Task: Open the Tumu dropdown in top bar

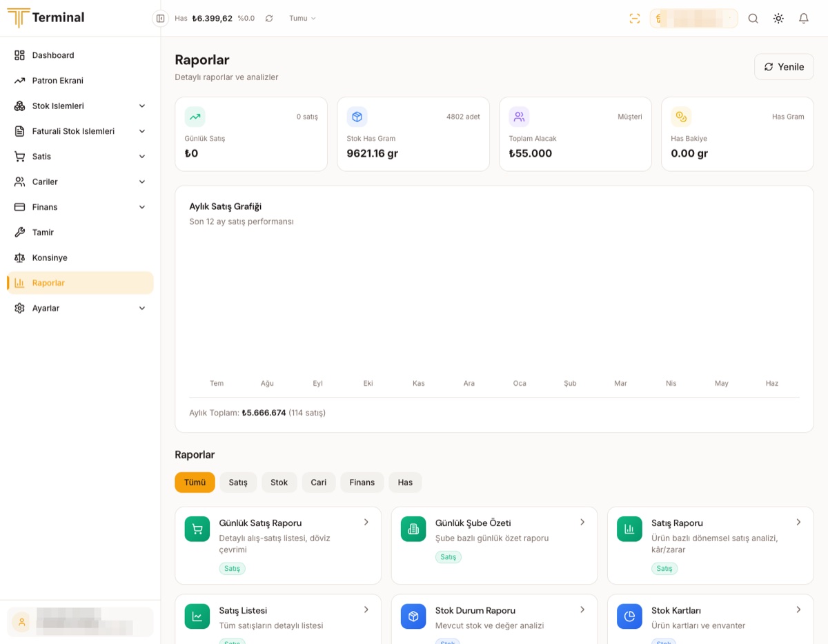Action: tap(302, 19)
